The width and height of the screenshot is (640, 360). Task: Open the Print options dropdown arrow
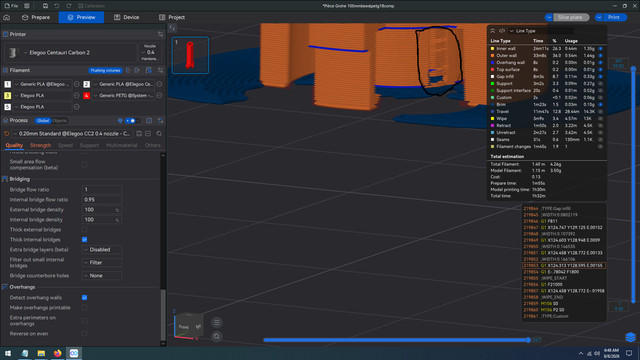(x=599, y=17)
